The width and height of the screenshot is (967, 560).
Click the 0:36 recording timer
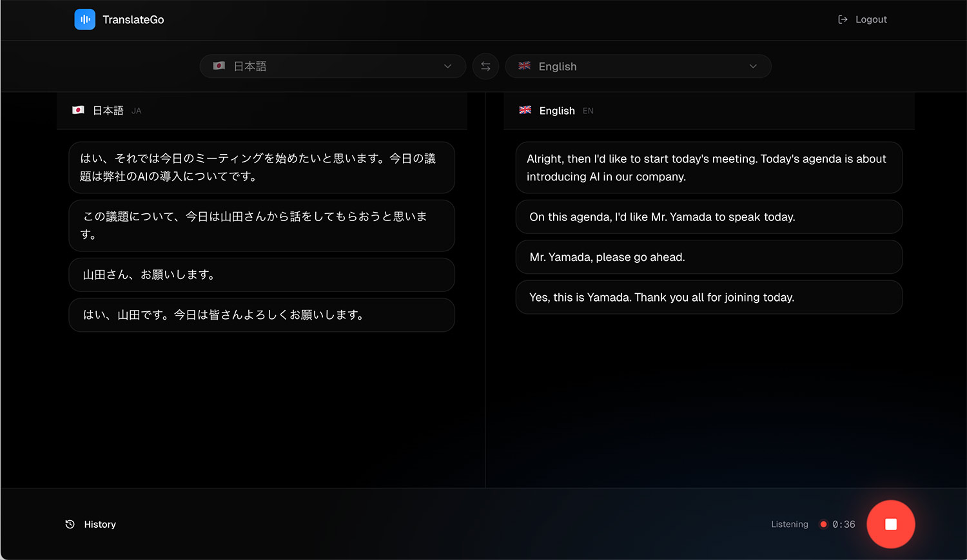point(844,525)
